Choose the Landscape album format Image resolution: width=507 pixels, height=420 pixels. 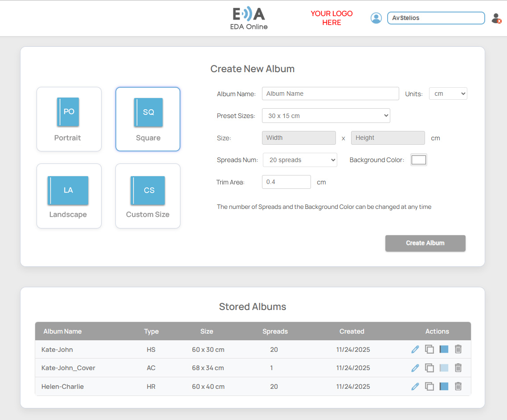pyautogui.click(x=69, y=196)
